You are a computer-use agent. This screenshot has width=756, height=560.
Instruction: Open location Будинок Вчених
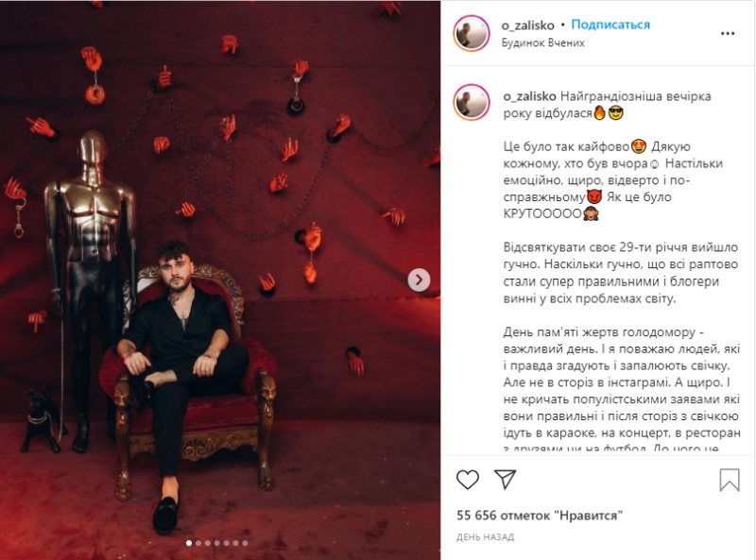[542, 42]
